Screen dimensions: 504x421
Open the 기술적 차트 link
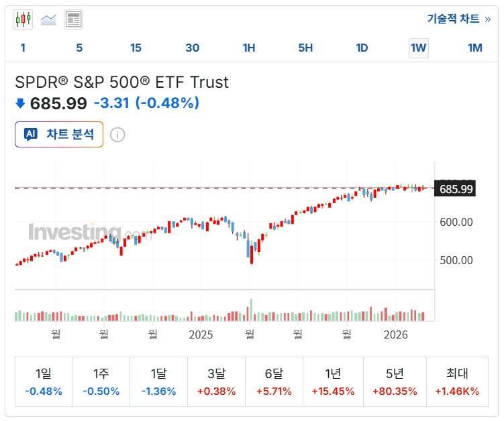pos(453,19)
